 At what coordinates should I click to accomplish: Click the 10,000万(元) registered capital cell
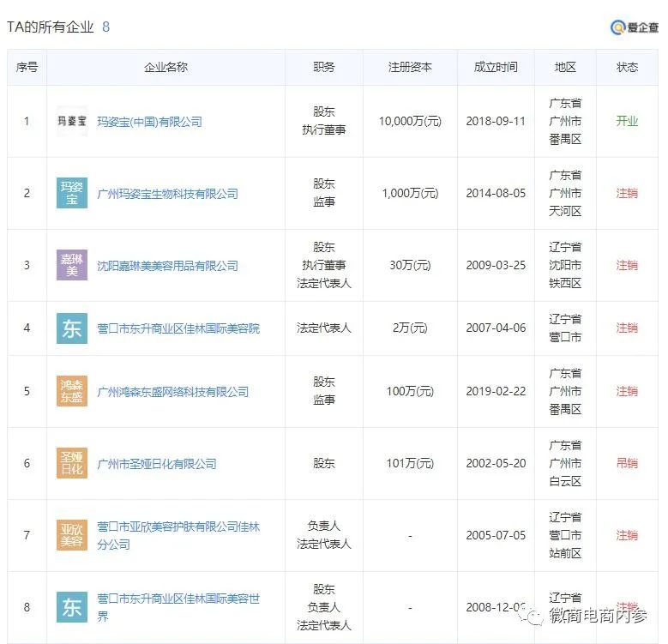pyautogui.click(x=410, y=122)
